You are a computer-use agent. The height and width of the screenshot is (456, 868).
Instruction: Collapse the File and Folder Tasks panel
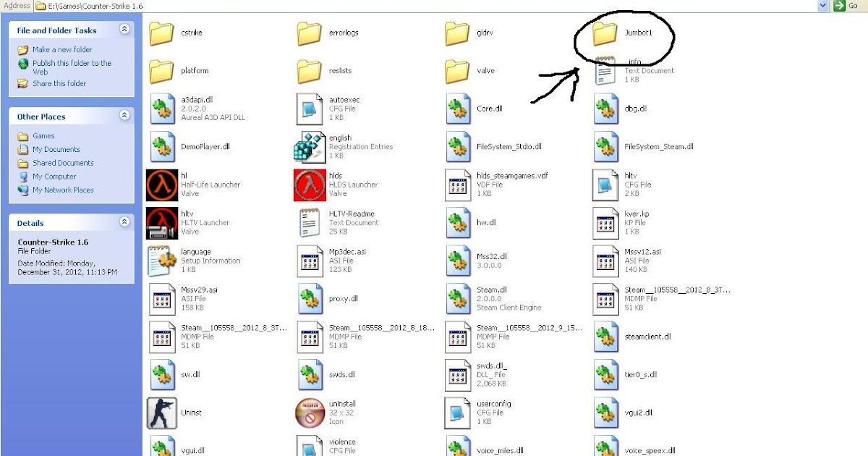click(x=124, y=30)
